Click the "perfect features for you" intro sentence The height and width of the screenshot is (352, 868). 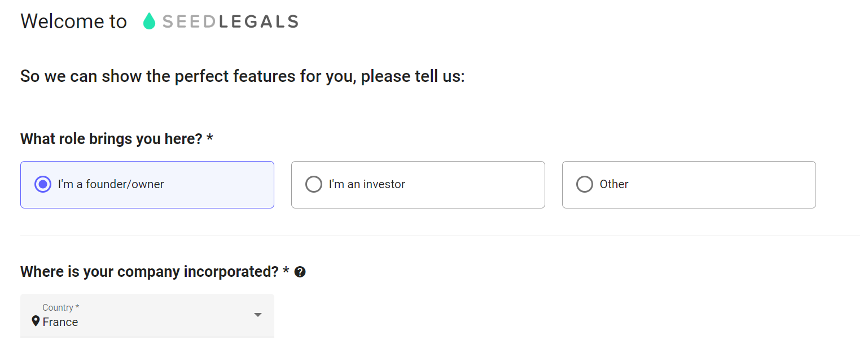(x=242, y=76)
